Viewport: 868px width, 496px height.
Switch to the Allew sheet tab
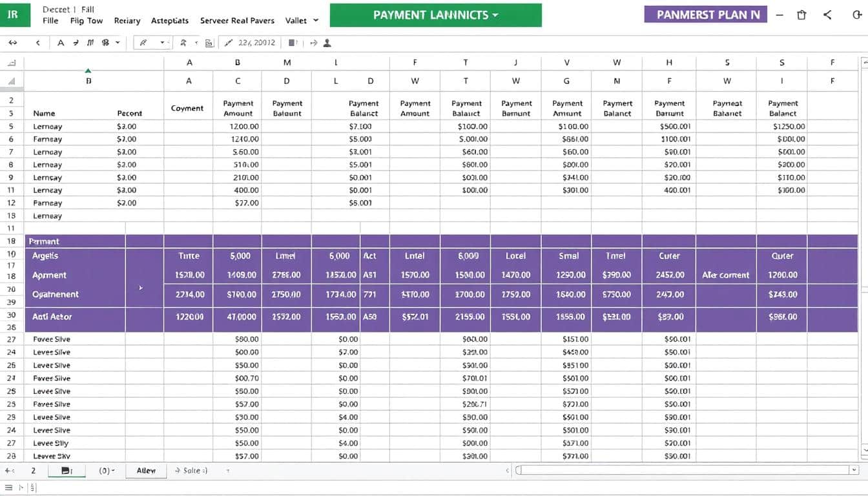146,470
